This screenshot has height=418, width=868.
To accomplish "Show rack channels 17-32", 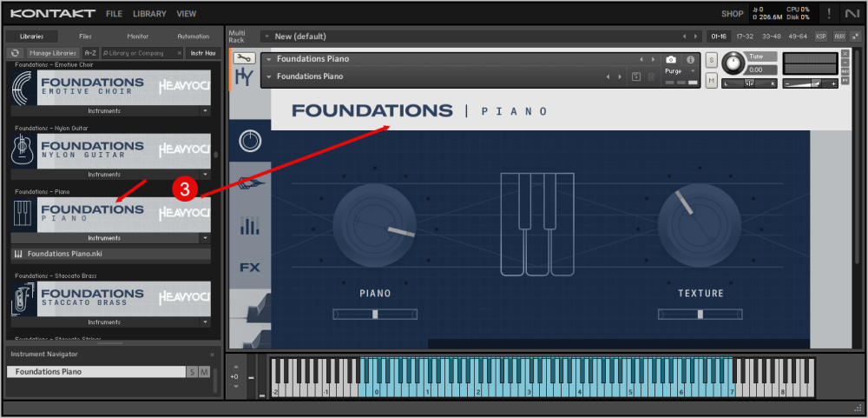I will click(745, 36).
